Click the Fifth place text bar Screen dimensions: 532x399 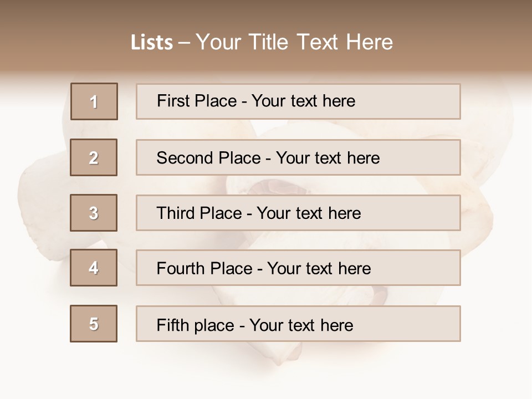coord(298,324)
